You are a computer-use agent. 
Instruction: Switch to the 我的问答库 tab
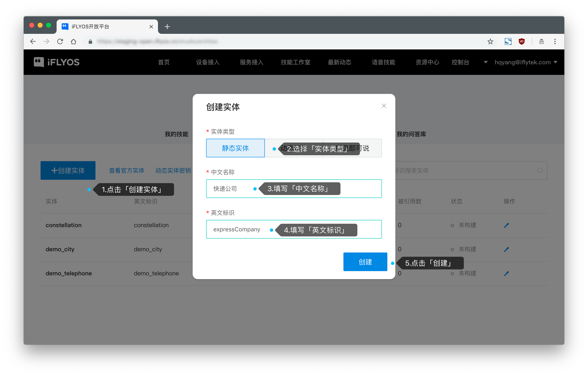(411, 134)
